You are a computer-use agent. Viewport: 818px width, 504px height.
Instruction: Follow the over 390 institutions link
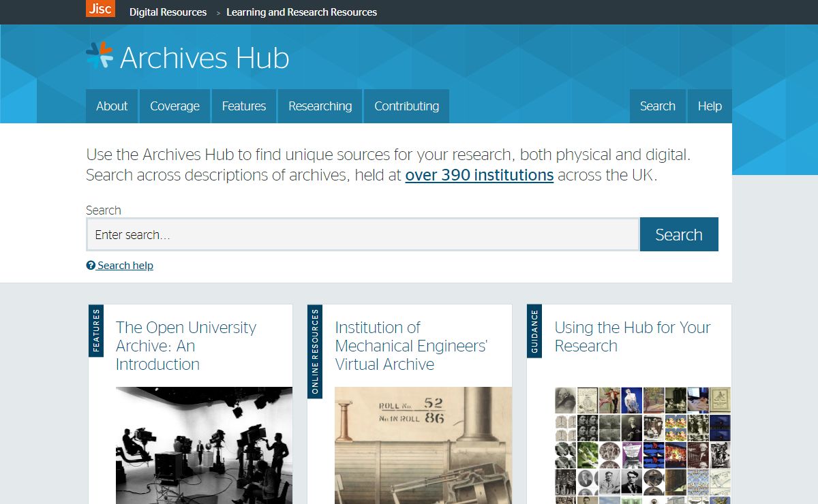pos(479,175)
